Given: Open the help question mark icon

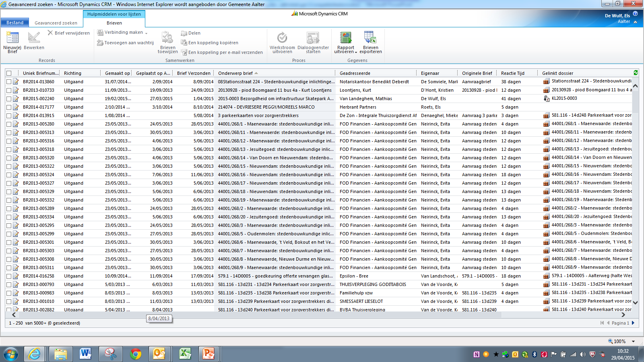Looking at the screenshot, I should tap(635, 14).
